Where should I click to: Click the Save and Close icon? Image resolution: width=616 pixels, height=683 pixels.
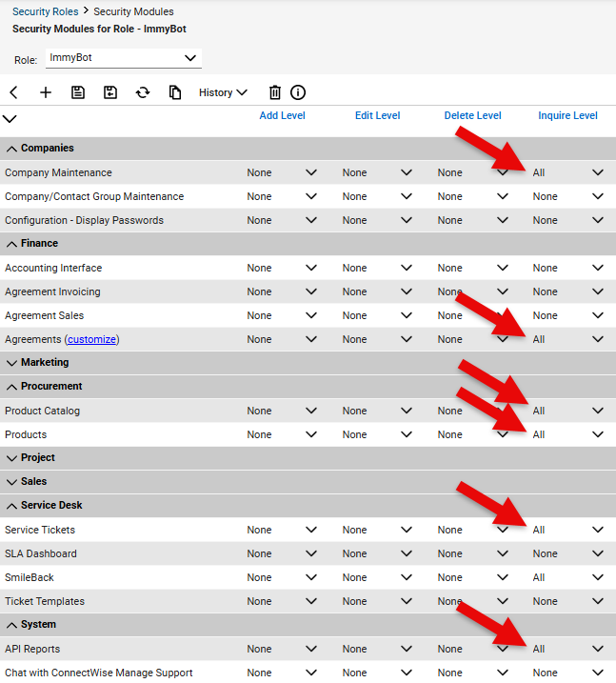(x=110, y=92)
